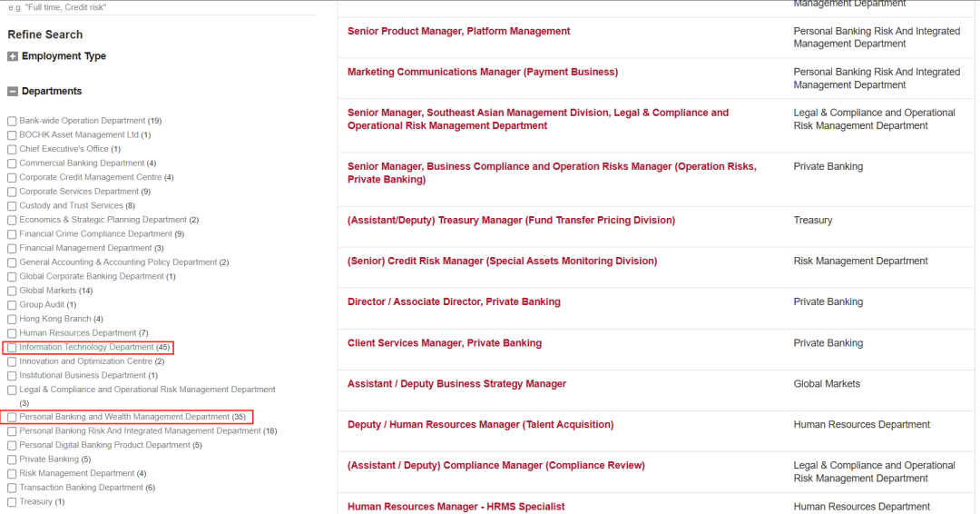The image size is (980, 514).
Task: Select Transaction Banking Department checkbox
Action: click(12, 488)
